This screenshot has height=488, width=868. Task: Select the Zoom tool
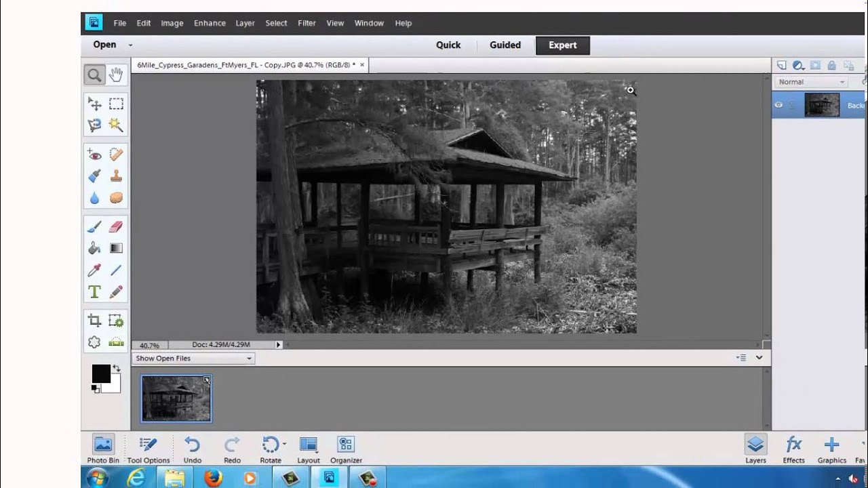click(x=94, y=75)
